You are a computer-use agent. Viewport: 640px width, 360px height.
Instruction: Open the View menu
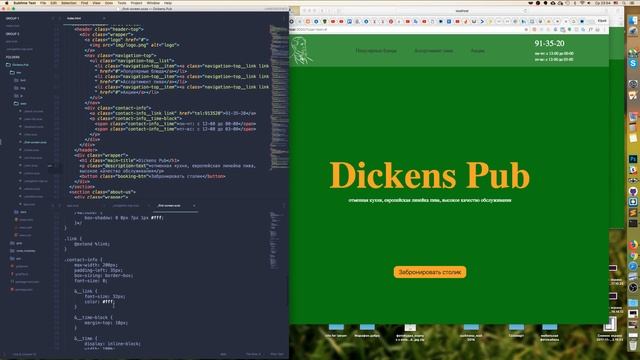pyautogui.click(x=97, y=3)
